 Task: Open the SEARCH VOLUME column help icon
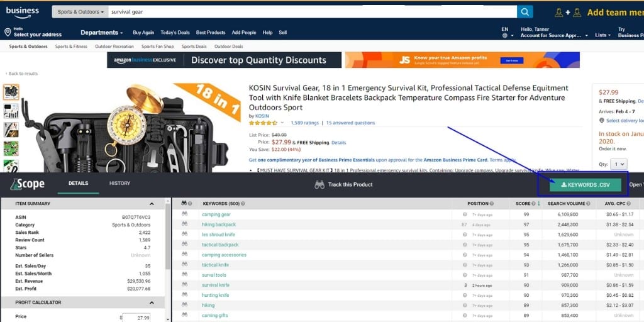588,204
